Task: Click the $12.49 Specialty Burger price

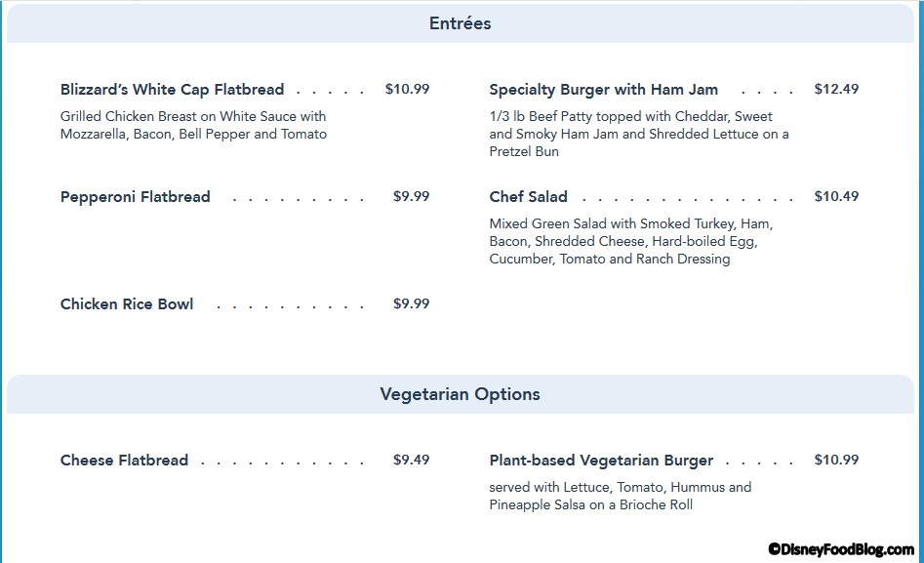Action: click(836, 89)
